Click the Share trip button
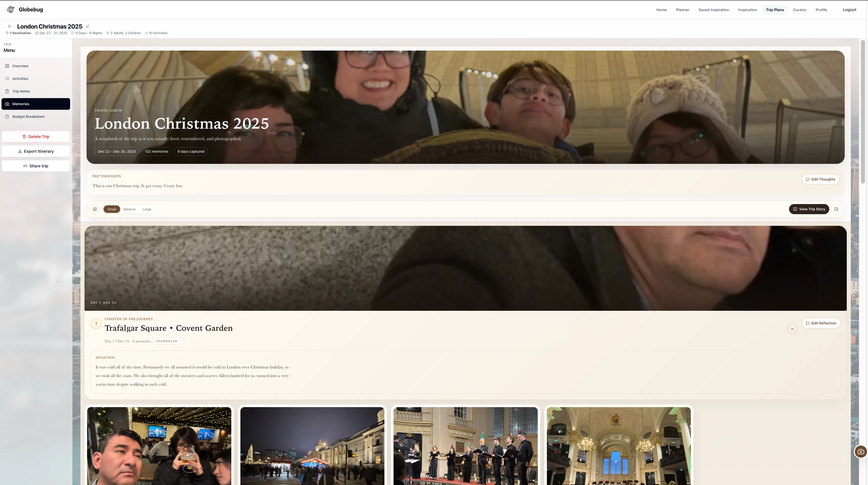Image resolution: width=868 pixels, height=485 pixels. tap(36, 166)
